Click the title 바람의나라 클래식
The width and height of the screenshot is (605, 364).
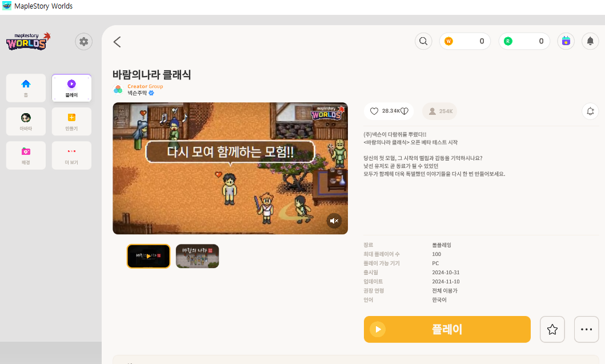(x=151, y=74)
